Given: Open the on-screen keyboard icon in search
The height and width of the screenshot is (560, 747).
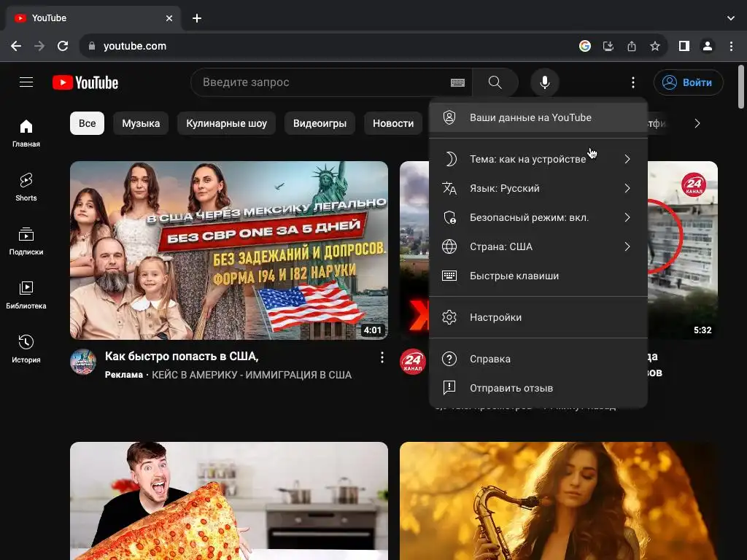Looking at the screenshot, I should (x=457, y=83).
